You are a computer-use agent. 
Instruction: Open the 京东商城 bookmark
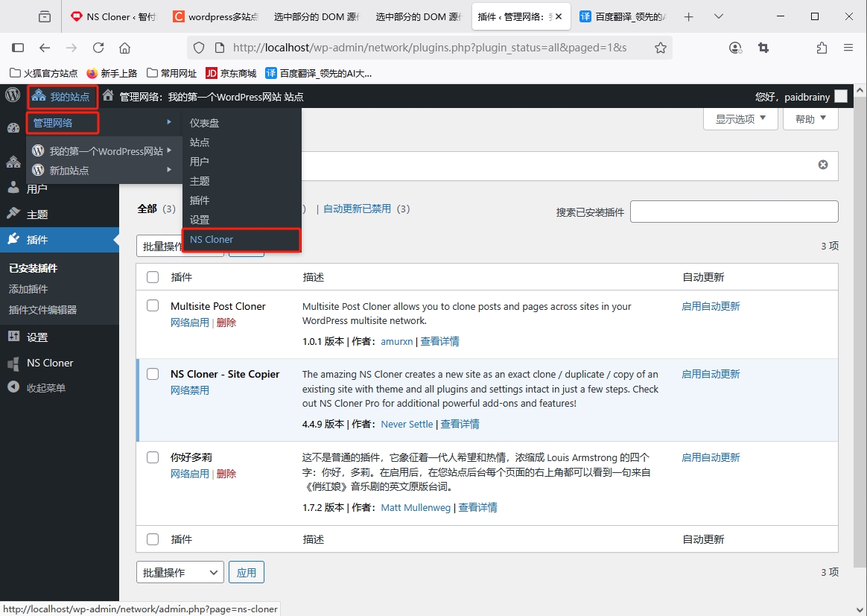click(231, 73)
